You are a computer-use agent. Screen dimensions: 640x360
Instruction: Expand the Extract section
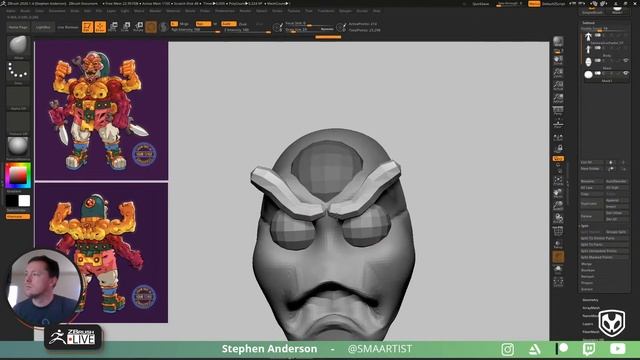click(x=587, y=289)
